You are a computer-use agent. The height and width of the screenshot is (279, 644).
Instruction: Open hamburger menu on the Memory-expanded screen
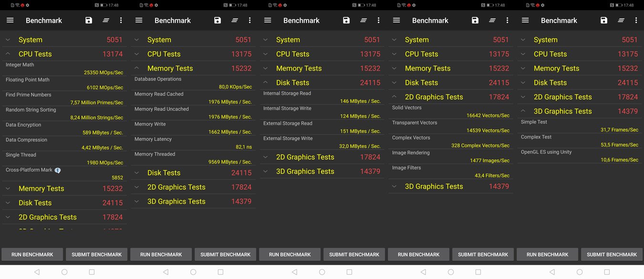pos(139,21)
